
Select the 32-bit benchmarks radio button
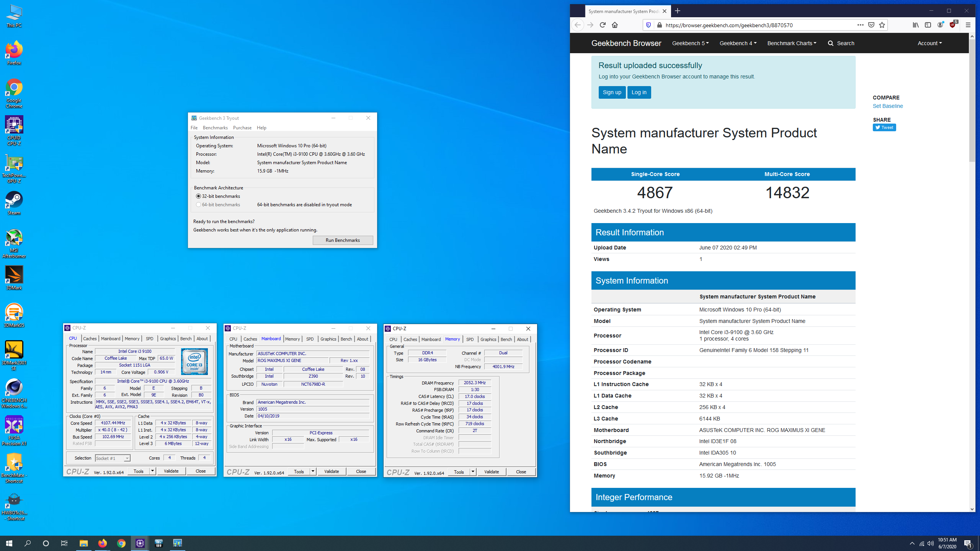[x=198, y=196]
